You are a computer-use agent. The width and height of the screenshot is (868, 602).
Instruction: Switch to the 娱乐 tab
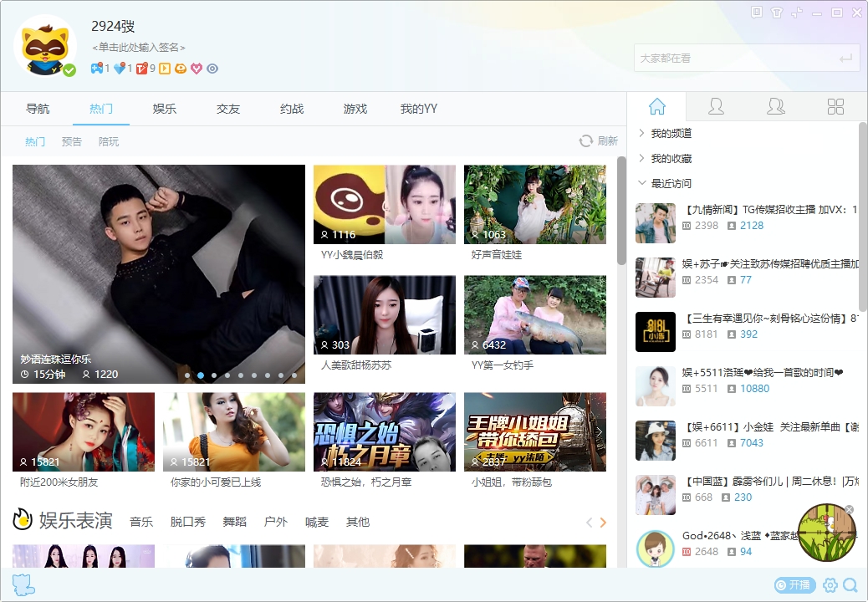click(x=165, y=109)
